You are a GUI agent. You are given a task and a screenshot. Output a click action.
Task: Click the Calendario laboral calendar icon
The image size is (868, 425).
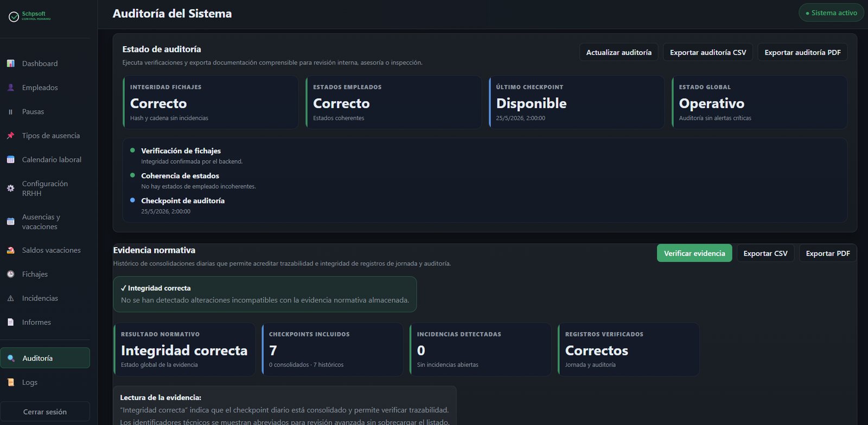tap(10, 160)
